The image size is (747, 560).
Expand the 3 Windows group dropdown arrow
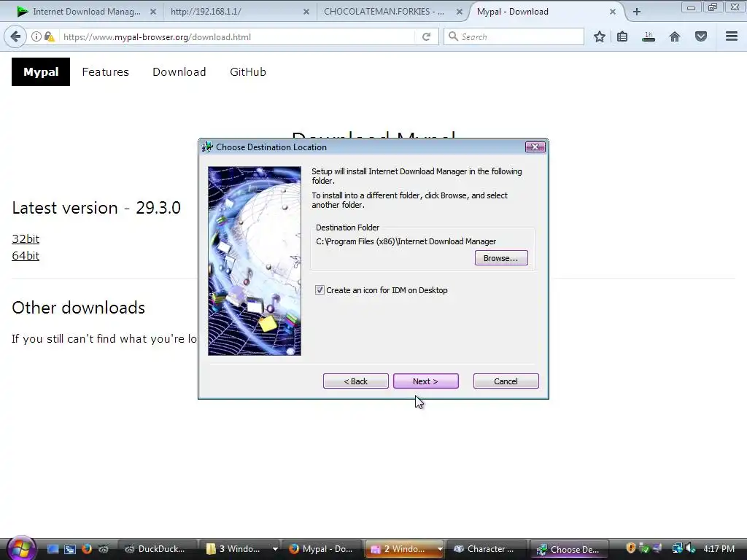[x=275, y=549]
